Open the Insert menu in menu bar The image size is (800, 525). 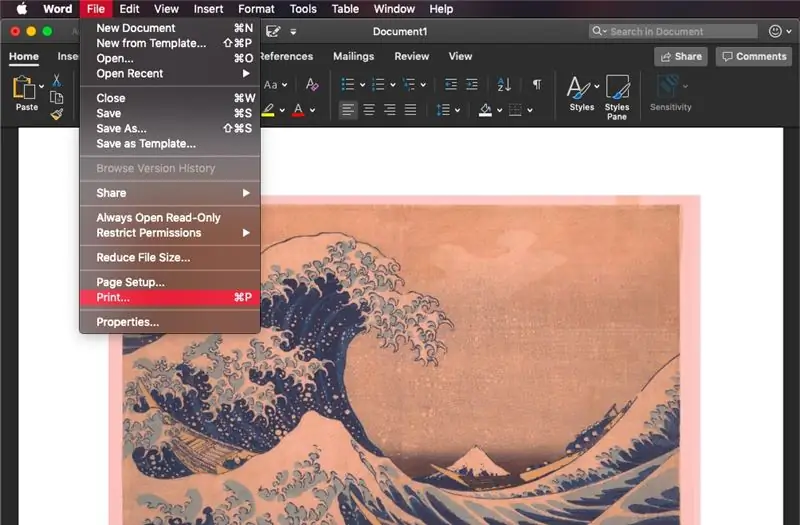[x=208, y=9]
